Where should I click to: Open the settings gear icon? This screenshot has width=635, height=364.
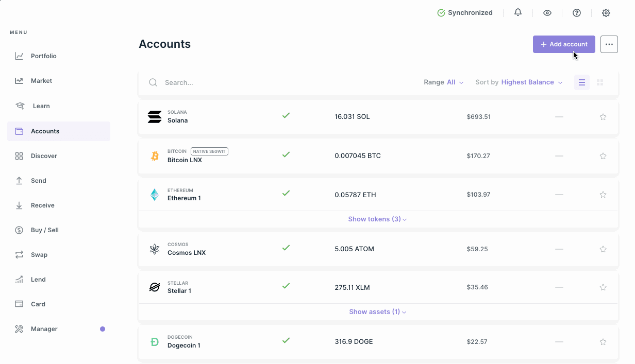point(606,13)
